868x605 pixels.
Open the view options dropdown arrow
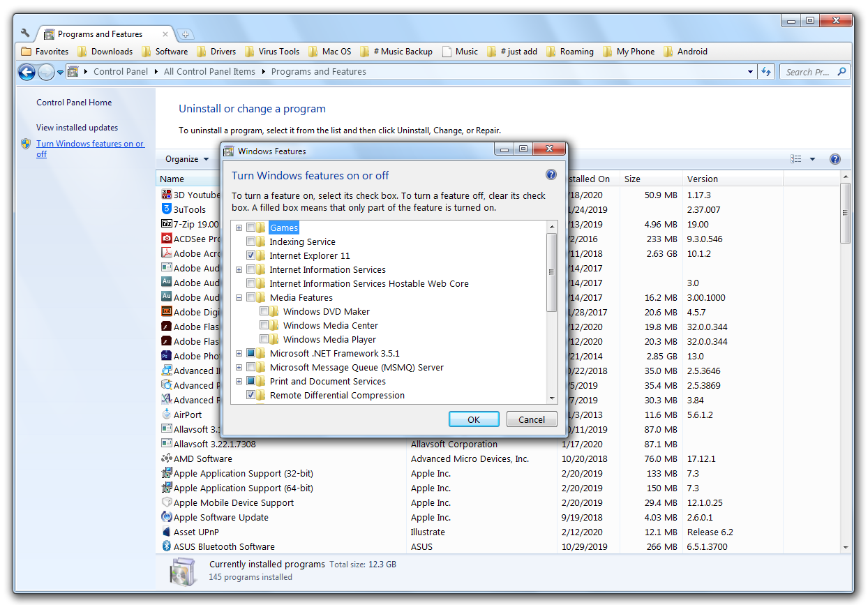pyautogui.click(x=812, y=159)
